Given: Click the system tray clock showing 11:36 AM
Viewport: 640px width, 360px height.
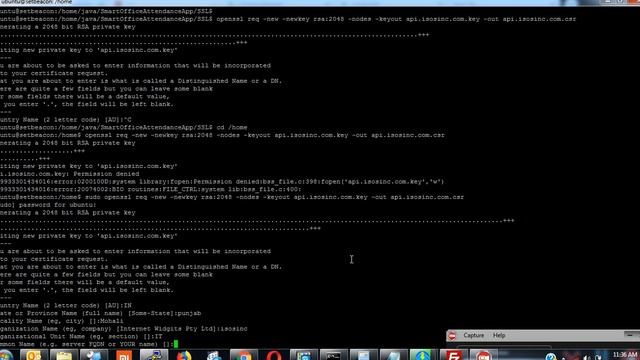Looking at the screenshot, I should pyautogui.click(x=624, y=355).
